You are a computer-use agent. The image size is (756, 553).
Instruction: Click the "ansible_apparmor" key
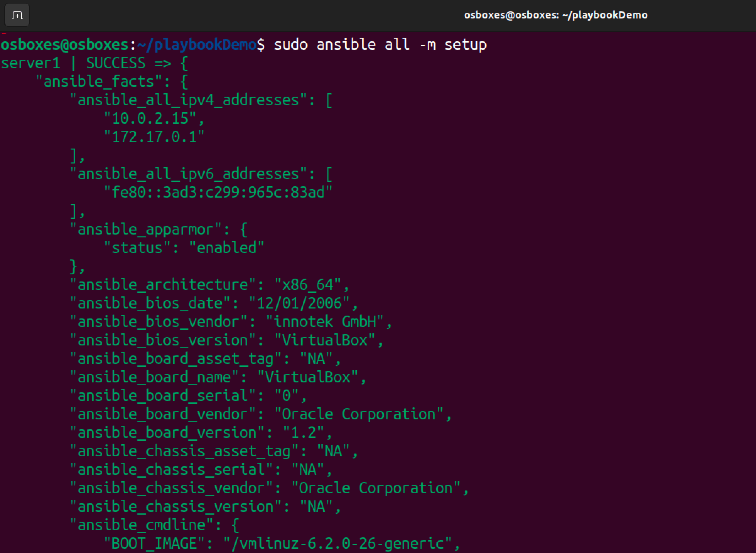[x=146, y=230]
